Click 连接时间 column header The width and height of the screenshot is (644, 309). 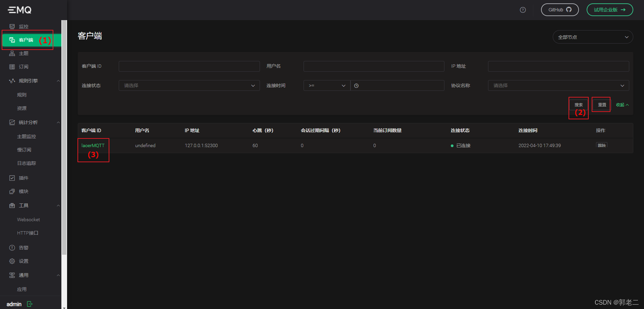[x=528, y=130]
